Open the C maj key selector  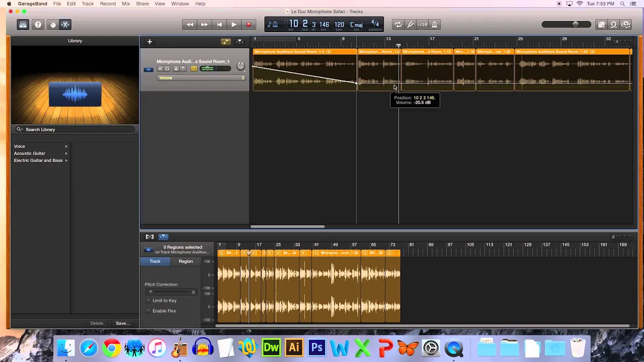click(356, 25)
